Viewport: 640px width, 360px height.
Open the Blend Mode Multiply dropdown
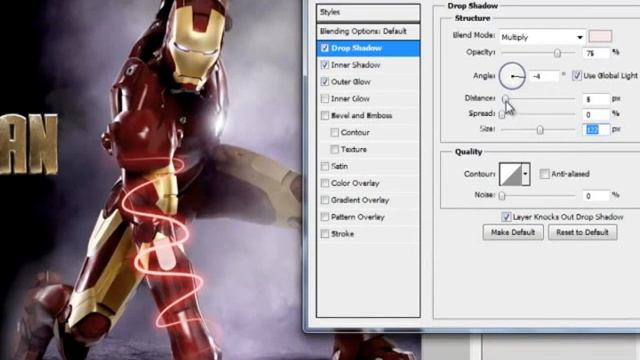point(542,37)
